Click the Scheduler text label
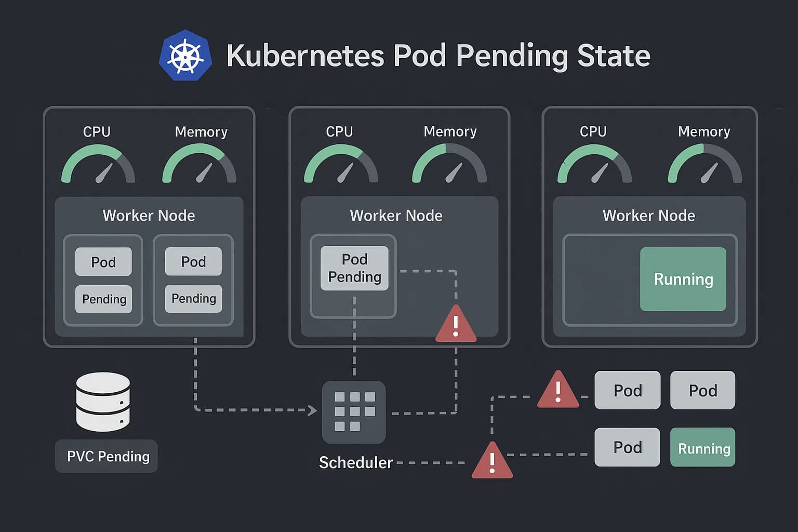The image size is (798, 532). click(356, 462)
